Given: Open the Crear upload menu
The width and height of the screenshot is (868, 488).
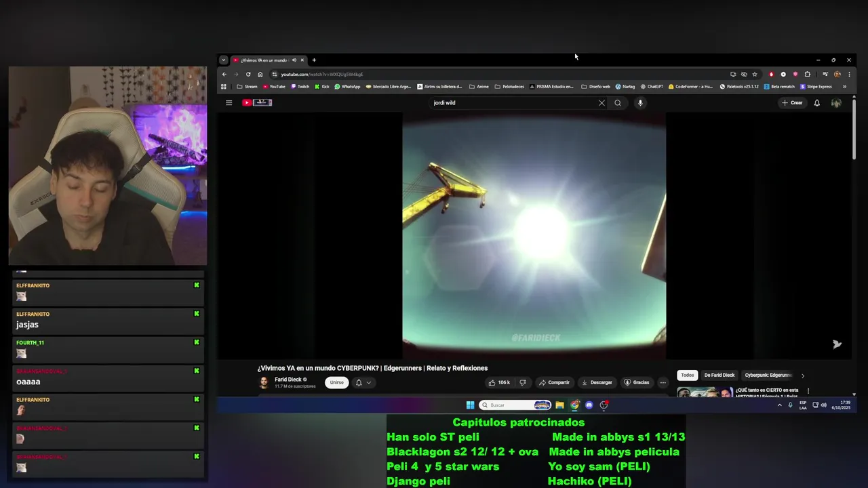Looking at the screenshot, I should click(792, 103).
